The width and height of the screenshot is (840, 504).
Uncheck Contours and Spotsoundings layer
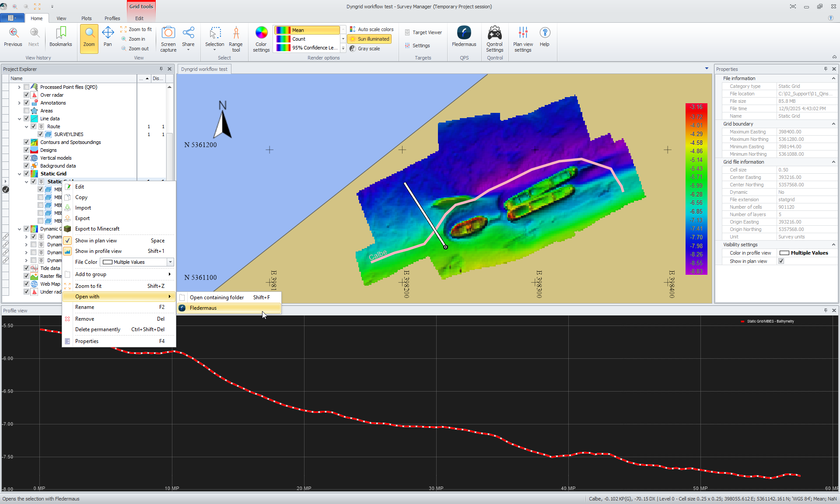point(27,142)
